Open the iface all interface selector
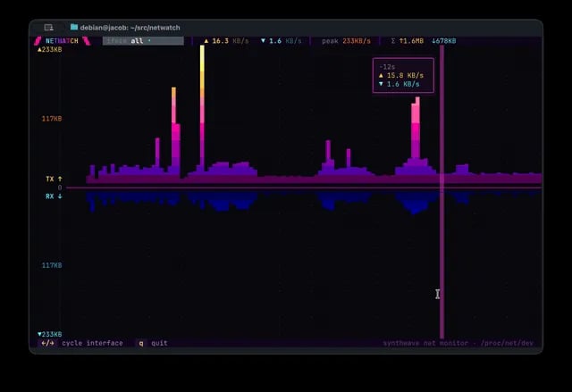The width and height of the screenshot is (572, 392). [x=143, y=41]
